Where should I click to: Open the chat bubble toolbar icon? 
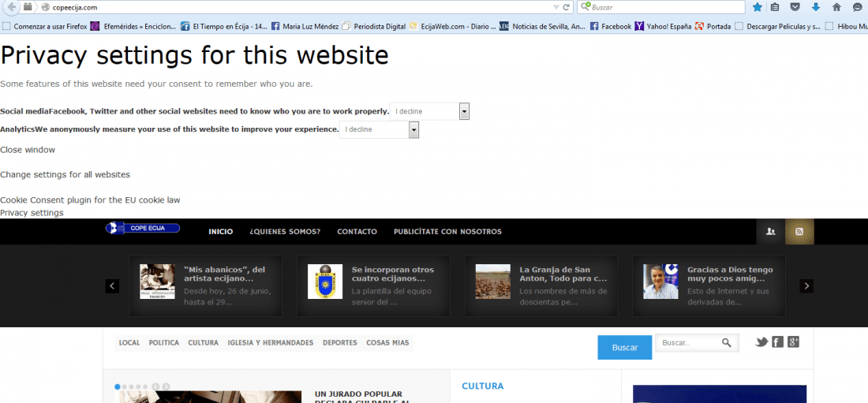pos(858,7)
